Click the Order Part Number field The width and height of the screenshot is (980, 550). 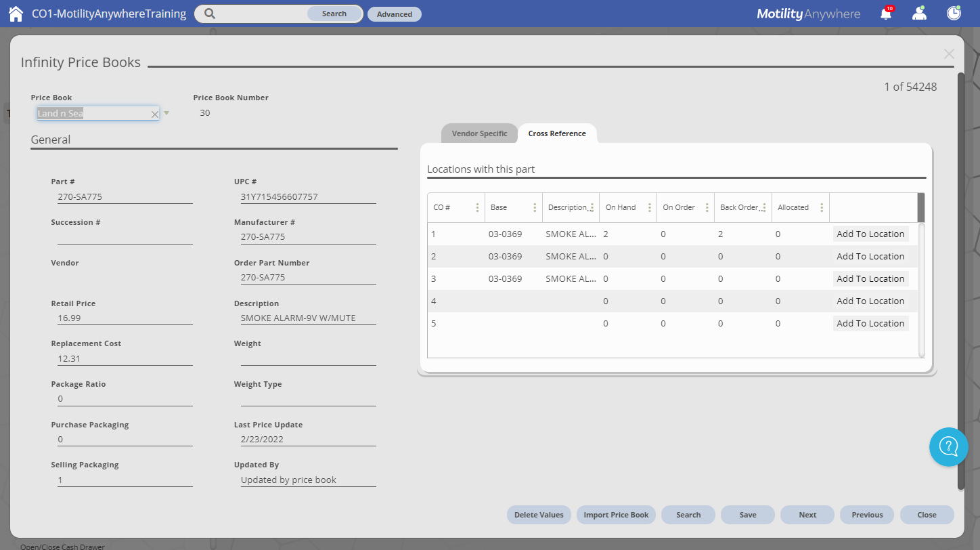(x=309, y=278)
